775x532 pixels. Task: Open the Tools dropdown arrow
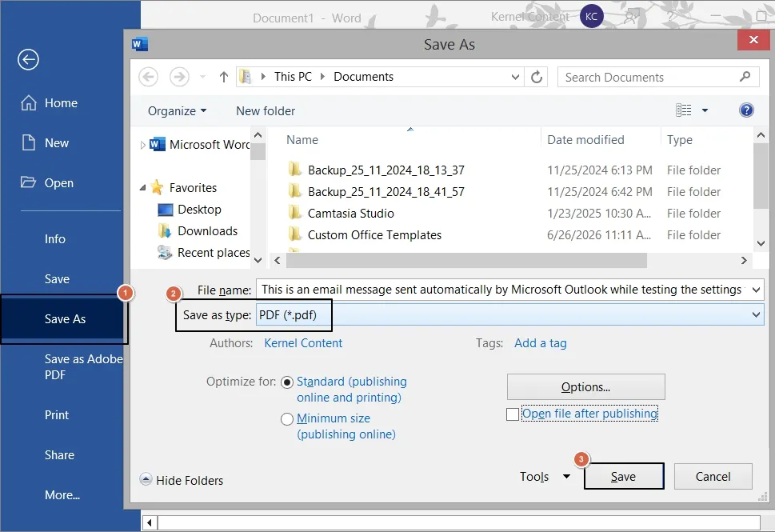pyautogui.click(x=567, y=477)
